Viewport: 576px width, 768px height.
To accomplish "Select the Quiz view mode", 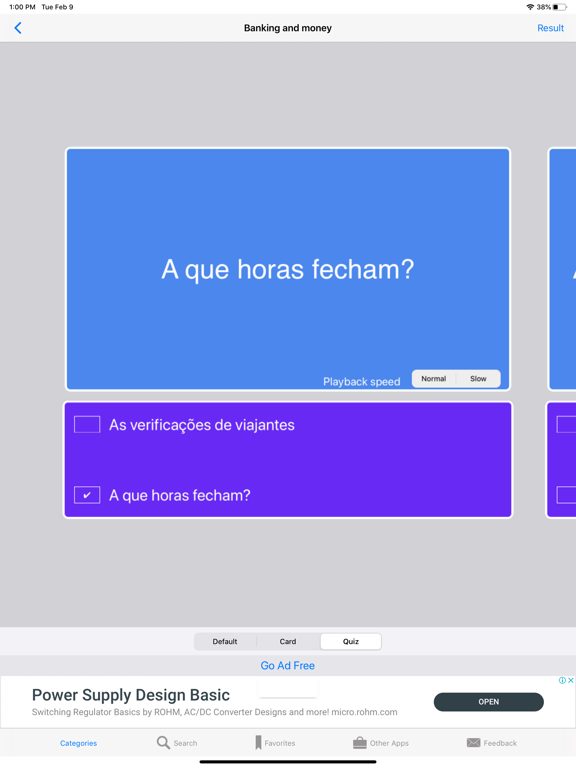I will point(351,641).
